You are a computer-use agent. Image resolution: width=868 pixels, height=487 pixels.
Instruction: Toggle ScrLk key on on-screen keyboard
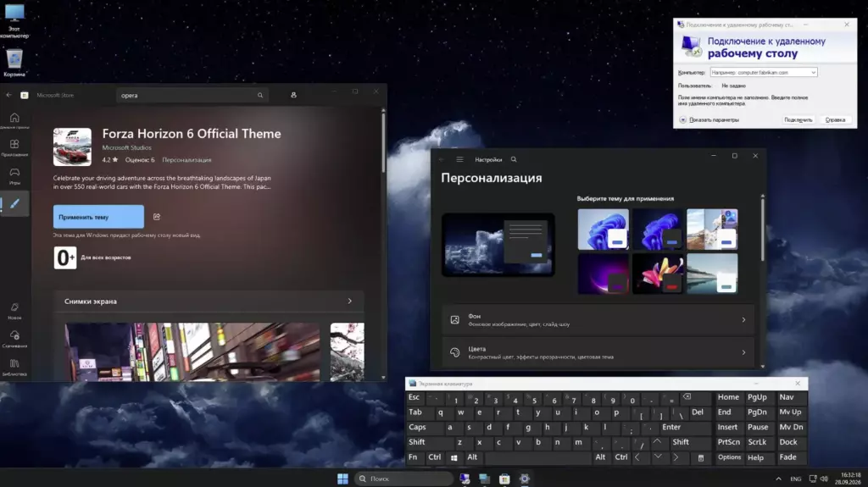coord(759,442)
